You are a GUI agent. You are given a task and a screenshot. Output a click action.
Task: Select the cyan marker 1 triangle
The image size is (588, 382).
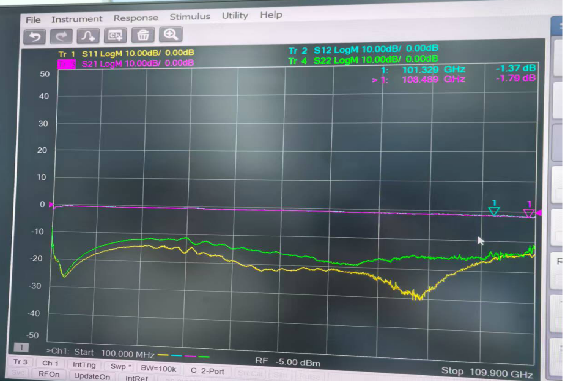click(494, 211)
